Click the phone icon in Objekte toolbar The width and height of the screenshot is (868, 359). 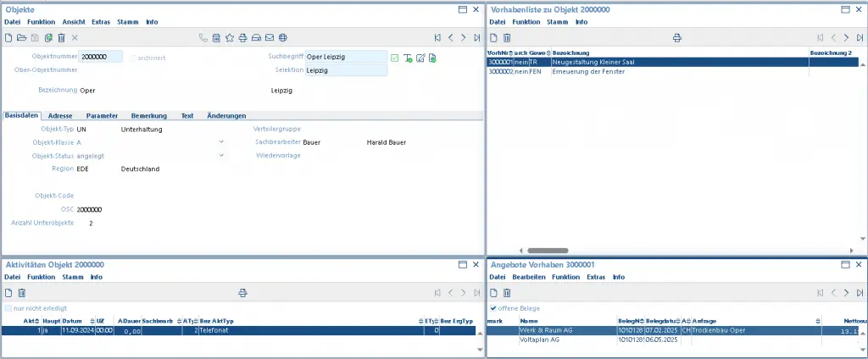coord(203,38)
